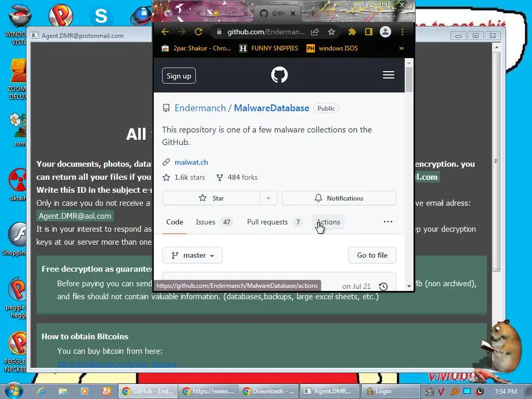
Task: Reload the GitHub page
Action: [x=198, y=32]
